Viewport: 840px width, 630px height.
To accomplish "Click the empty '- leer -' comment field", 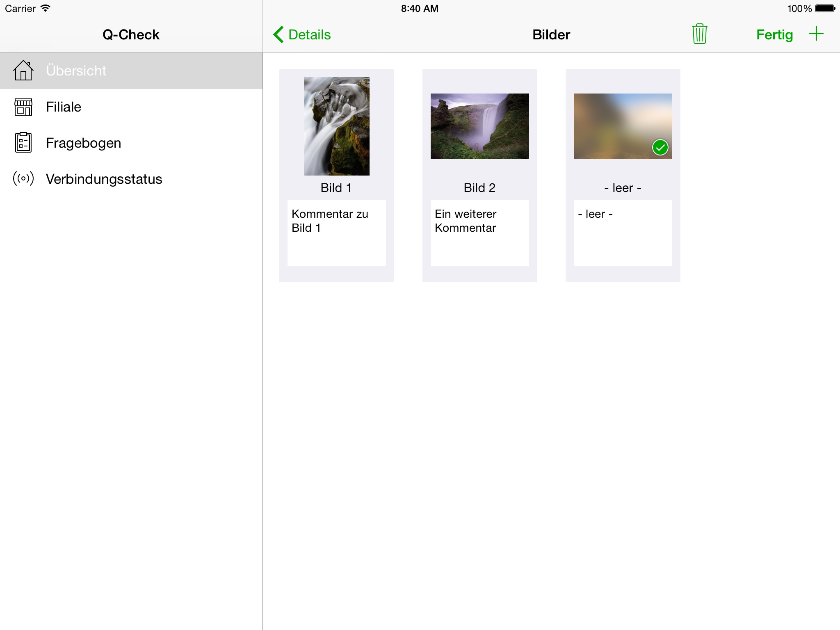I will [x=623, y=233].
